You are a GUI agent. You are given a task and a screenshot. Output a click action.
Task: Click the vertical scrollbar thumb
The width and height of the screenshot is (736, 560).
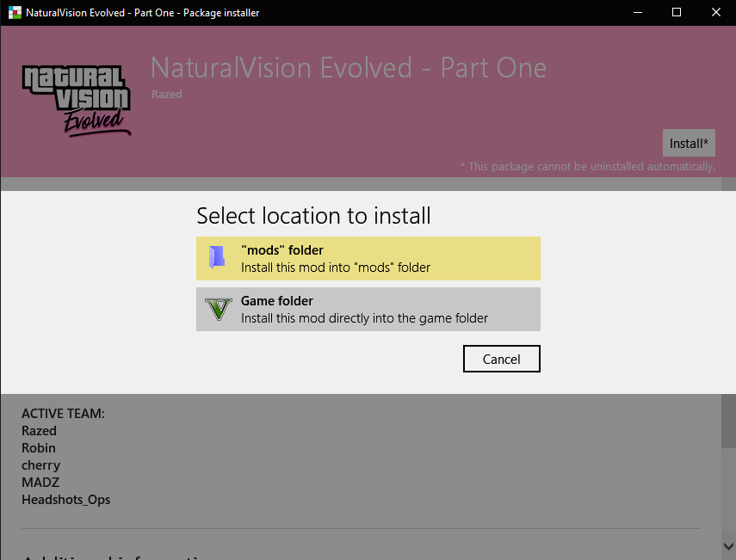point(728,421)
